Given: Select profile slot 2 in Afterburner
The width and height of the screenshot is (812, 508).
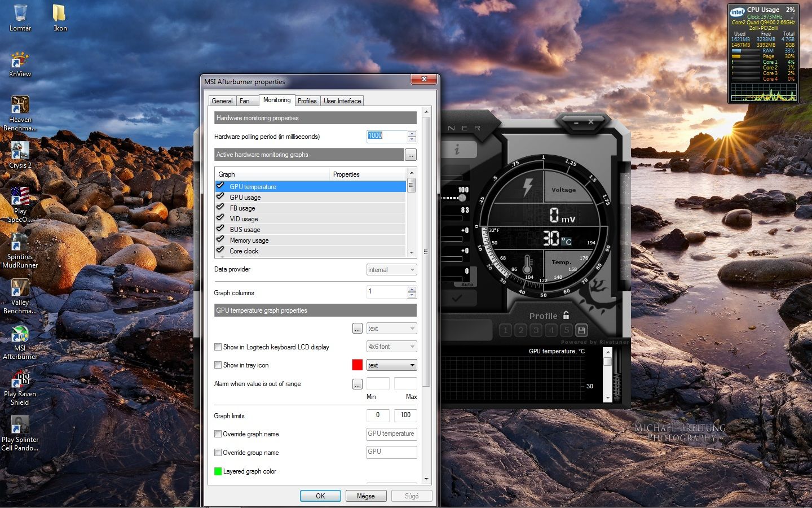Looking at the screenshot, I should (521, 330).
